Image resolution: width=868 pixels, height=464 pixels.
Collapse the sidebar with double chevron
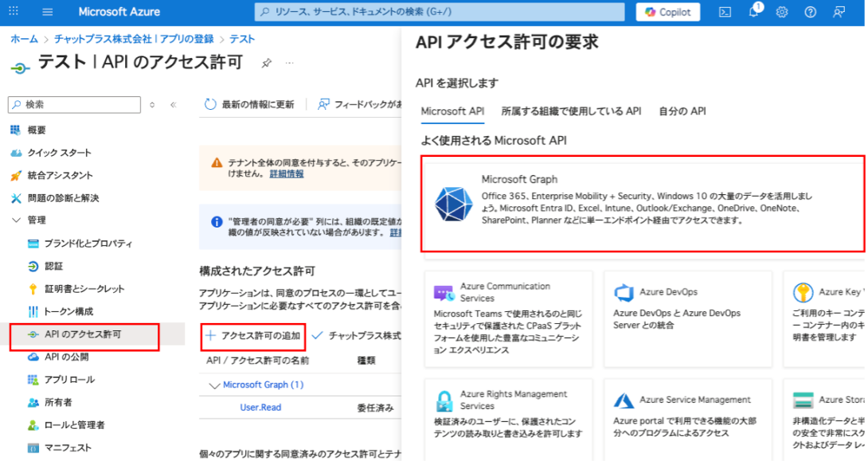click(x=174, y=104)
